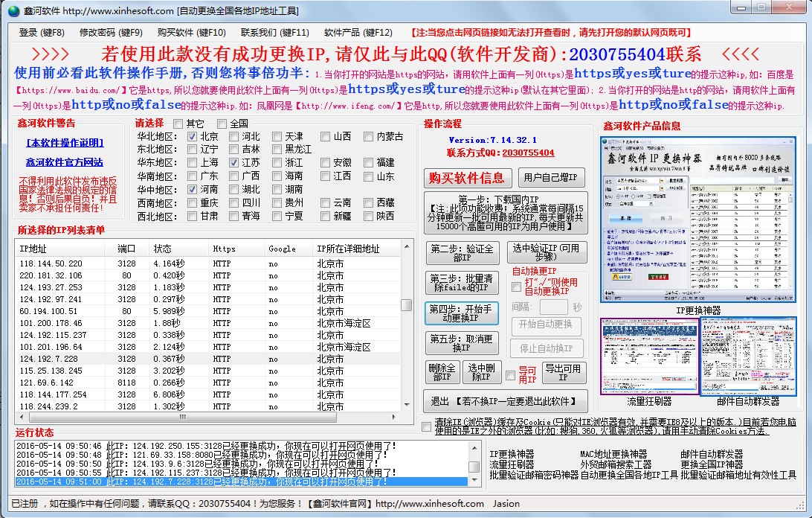
Task: Click the 运行状态 log scrollbar thumb
Action: click(x=474, y=466)
